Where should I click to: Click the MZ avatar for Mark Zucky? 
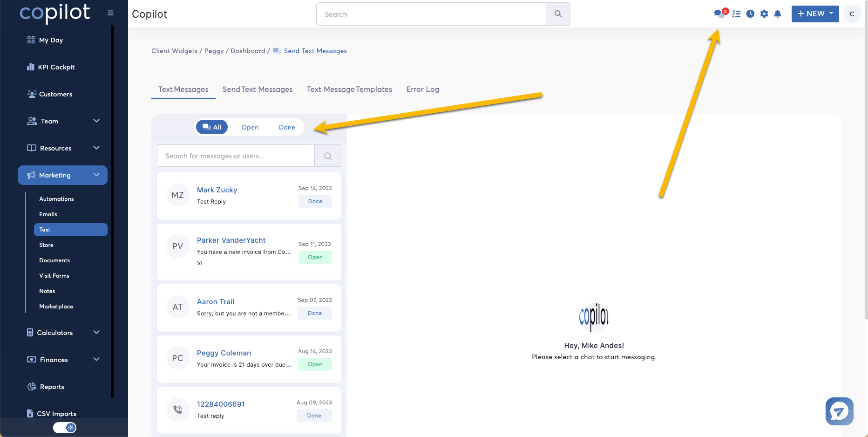177,195
